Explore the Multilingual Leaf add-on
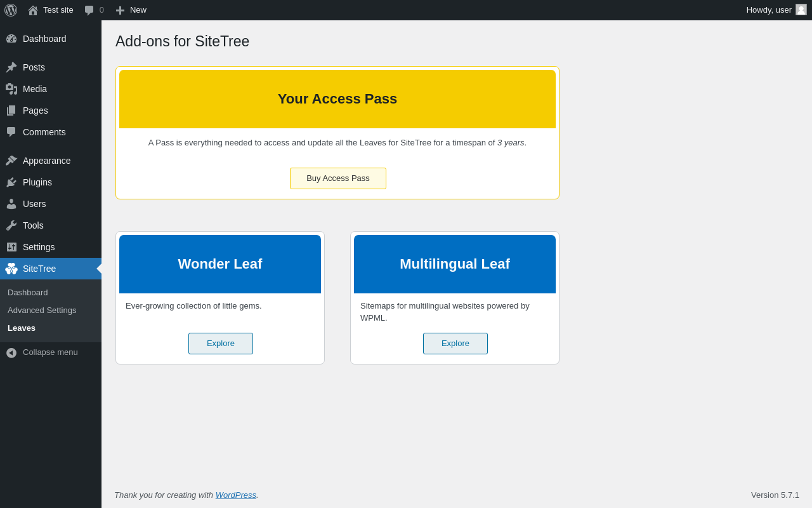 click(455, 344)
